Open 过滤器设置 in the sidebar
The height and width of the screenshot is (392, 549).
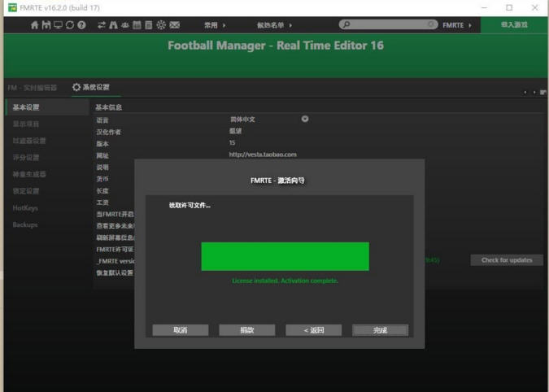coord(29,141)
